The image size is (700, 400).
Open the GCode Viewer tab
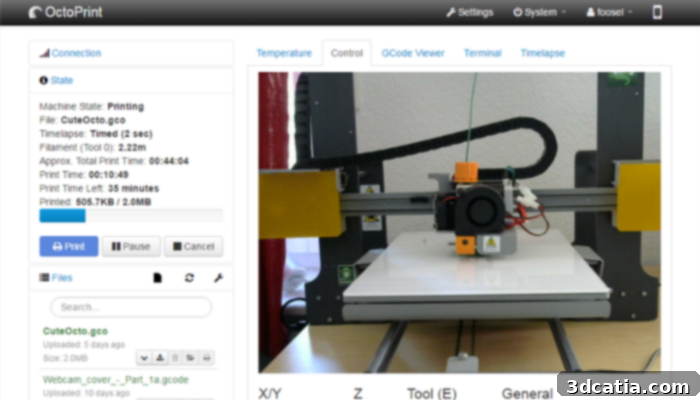point(413,53)
